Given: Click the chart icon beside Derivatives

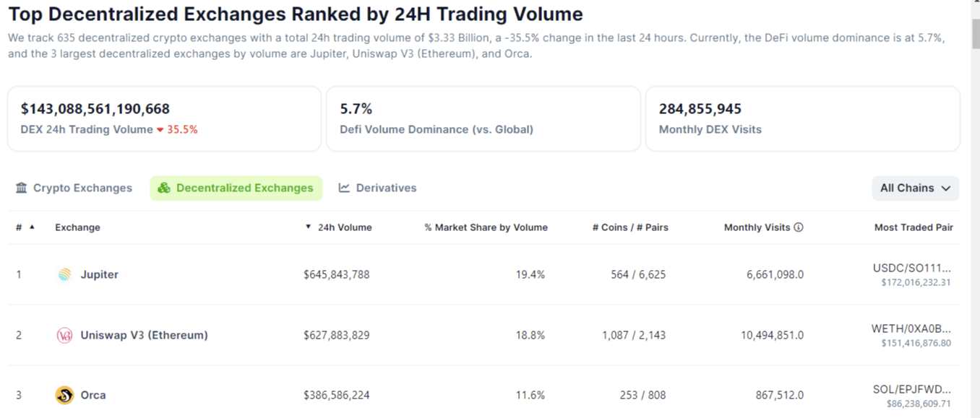Looking at the screenshot, I should coord(344,188).
